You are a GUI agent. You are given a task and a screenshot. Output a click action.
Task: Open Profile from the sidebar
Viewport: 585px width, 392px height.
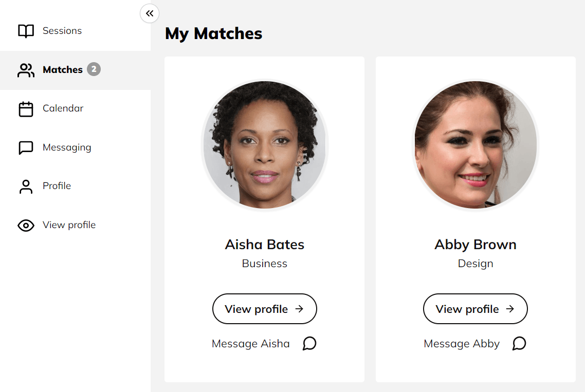click(x=57, y=186)
